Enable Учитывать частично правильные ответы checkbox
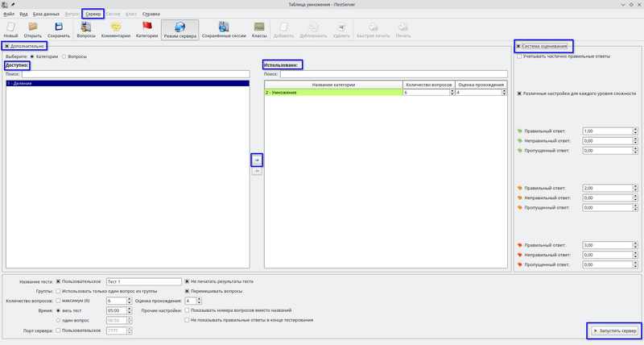The height and width of the screenshot is (345, 644). 519,56
